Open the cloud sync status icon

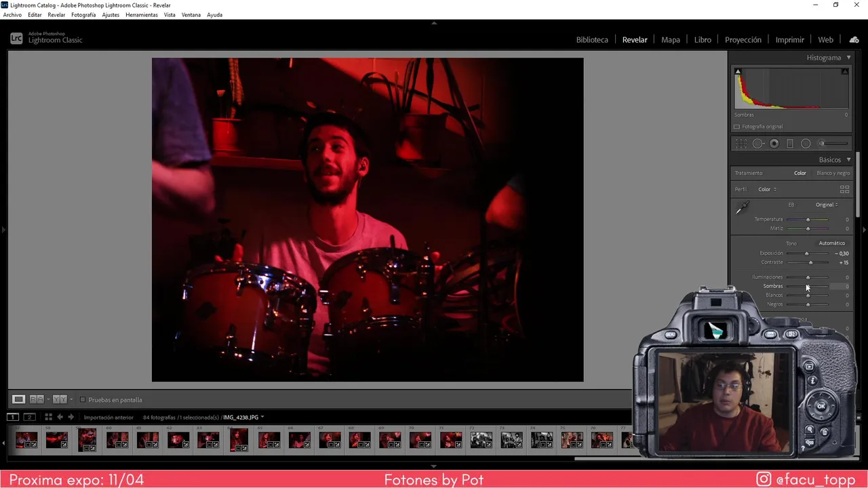click(854, 39)
